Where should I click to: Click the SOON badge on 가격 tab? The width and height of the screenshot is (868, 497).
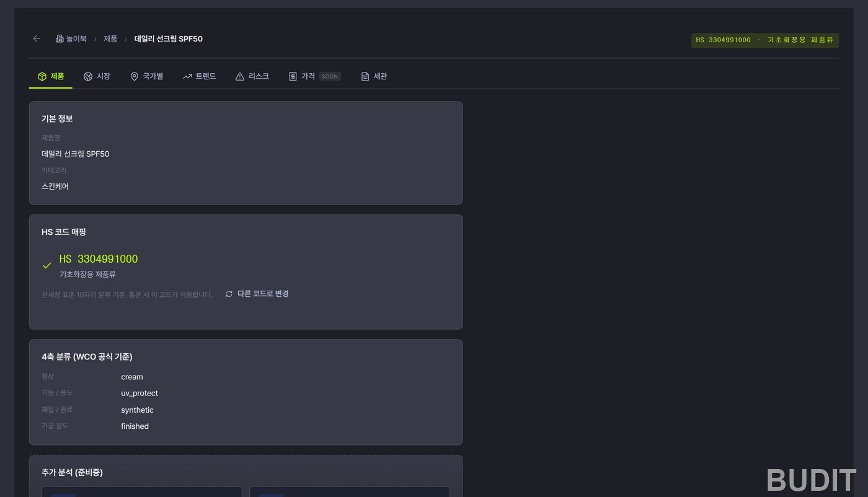click(x=330, y=76)
